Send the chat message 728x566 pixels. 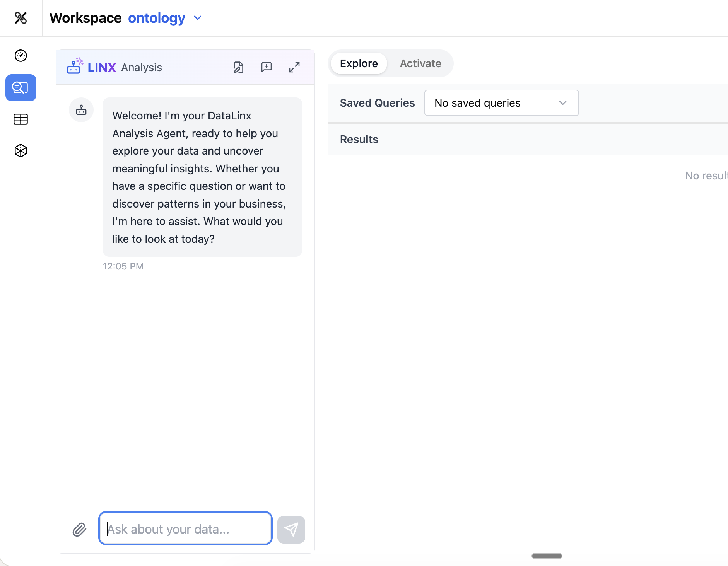coord(291,529)
